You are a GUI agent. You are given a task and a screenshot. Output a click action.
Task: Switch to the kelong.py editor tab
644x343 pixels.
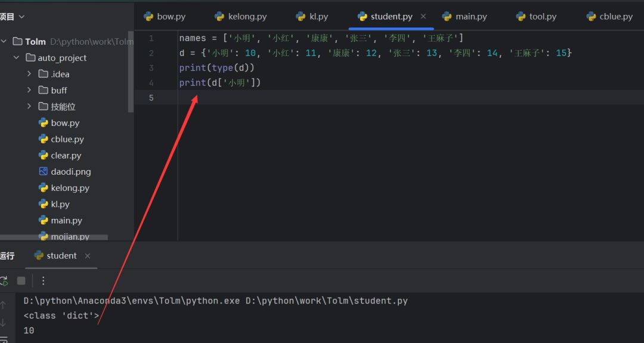(x=240, y=16)
